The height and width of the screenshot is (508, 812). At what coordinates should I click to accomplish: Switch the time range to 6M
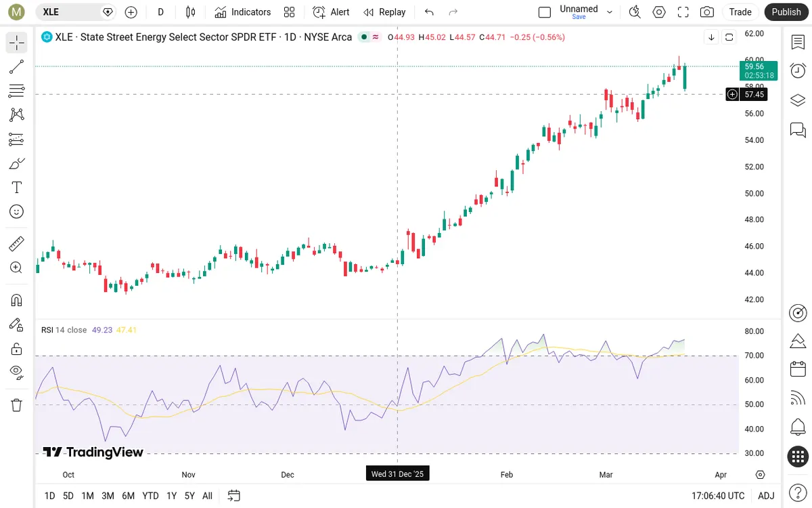129,496
